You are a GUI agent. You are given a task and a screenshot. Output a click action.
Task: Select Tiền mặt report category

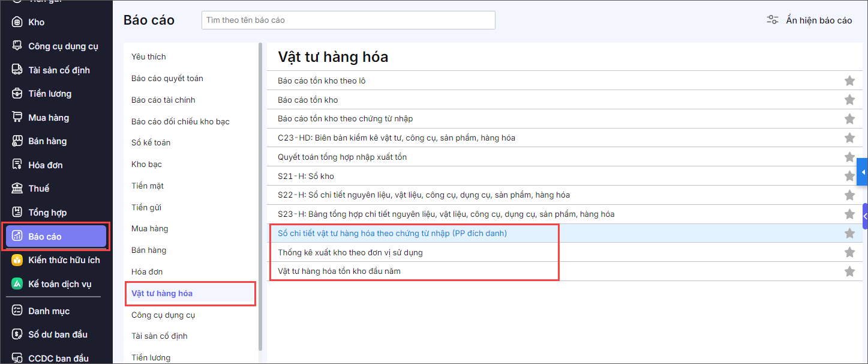(148, 186)
